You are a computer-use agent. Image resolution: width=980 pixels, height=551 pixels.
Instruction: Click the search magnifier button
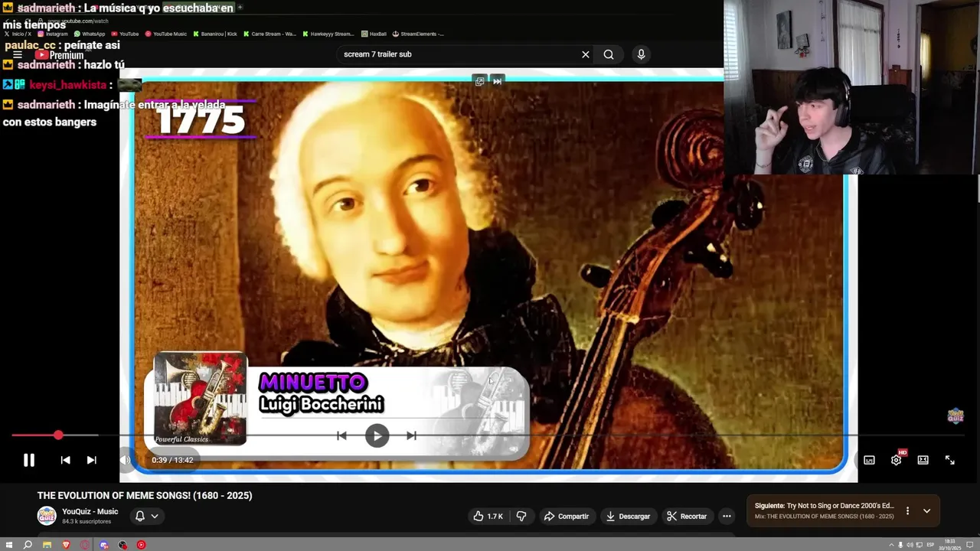(x=609, y=54)
